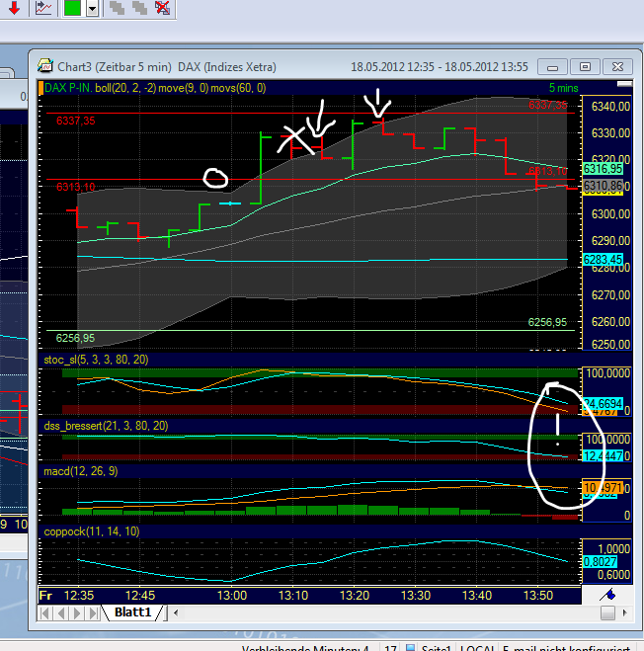Click the horizontal scrollbar right arrow
Image resolution: width=644 pixels, height=651 pixels.
coord(625,612)
